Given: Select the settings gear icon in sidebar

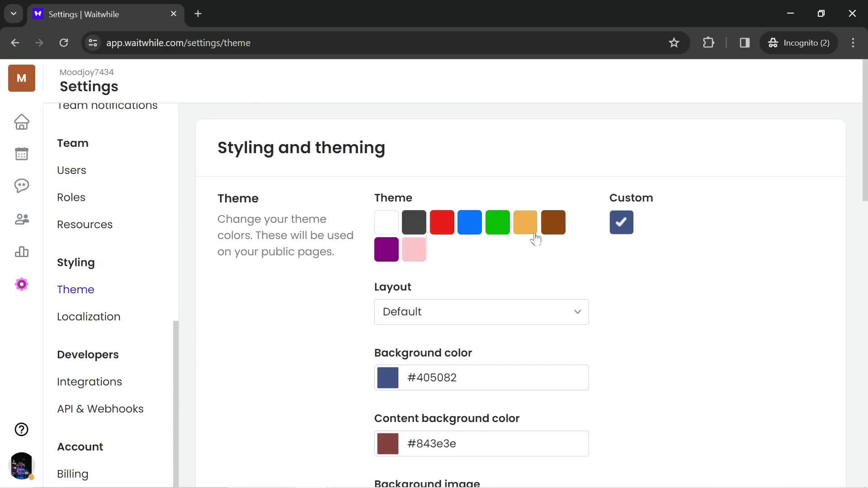Looking at the screenshot, I should click(21, 284).
